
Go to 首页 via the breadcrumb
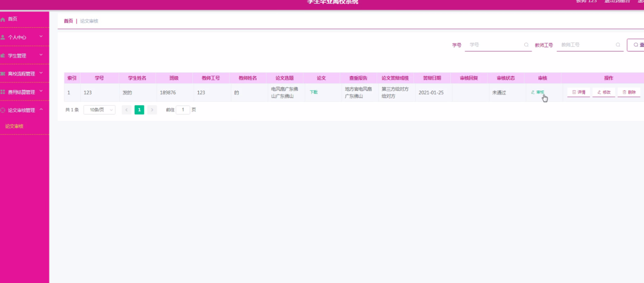coord(68,21)
